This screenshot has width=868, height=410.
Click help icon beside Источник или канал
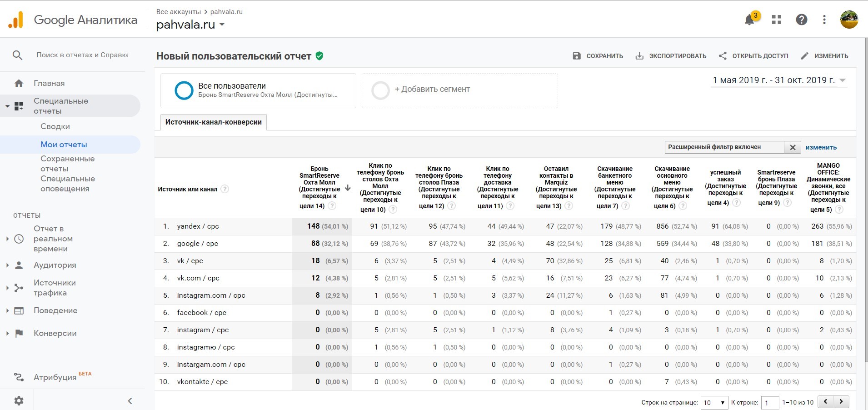(224, 189)
